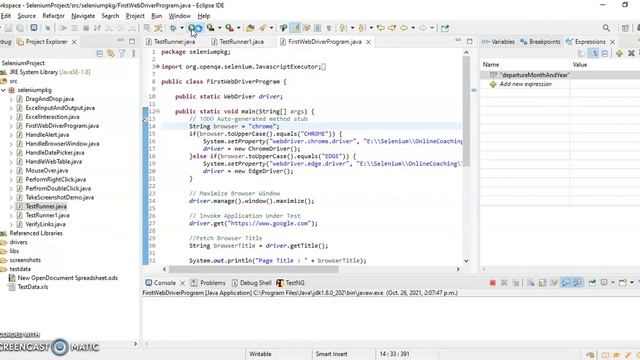Click Project Explorer view menu dots
The width and height of the screenshot is (640, 360).
[133, 53]
